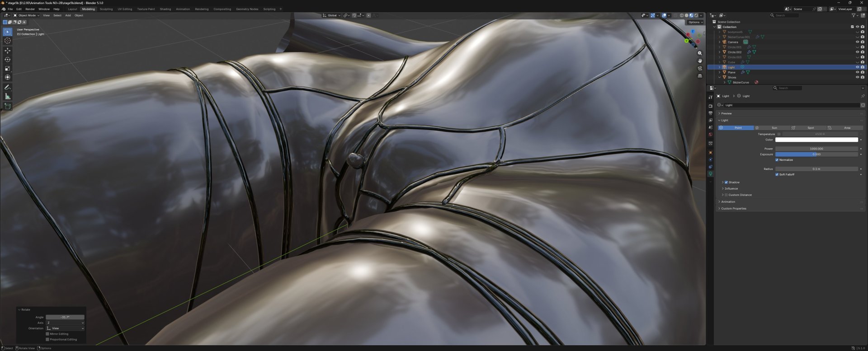The height and width of the screenshot is (351, 868).
Task: Set light type to Point
Action: 736,128
